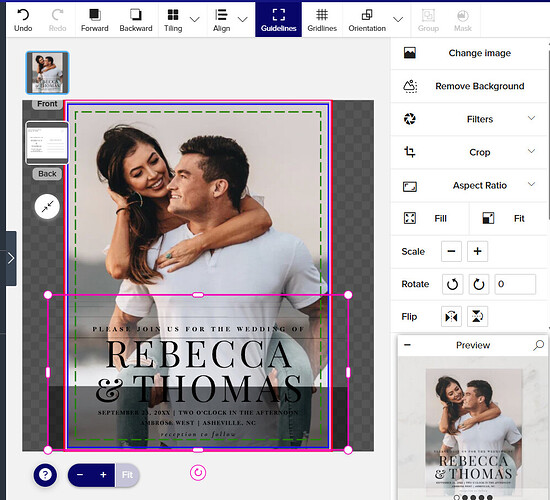Open the Align dropdown arrow
This screenshot has height=500, width=550.
[242, 20]
